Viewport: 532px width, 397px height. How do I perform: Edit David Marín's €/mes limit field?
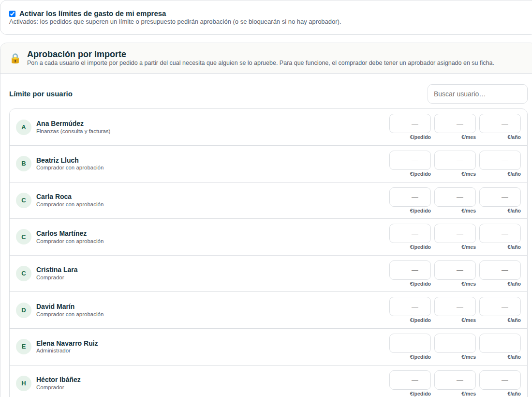pyautogui.click(x=455, y=306)
